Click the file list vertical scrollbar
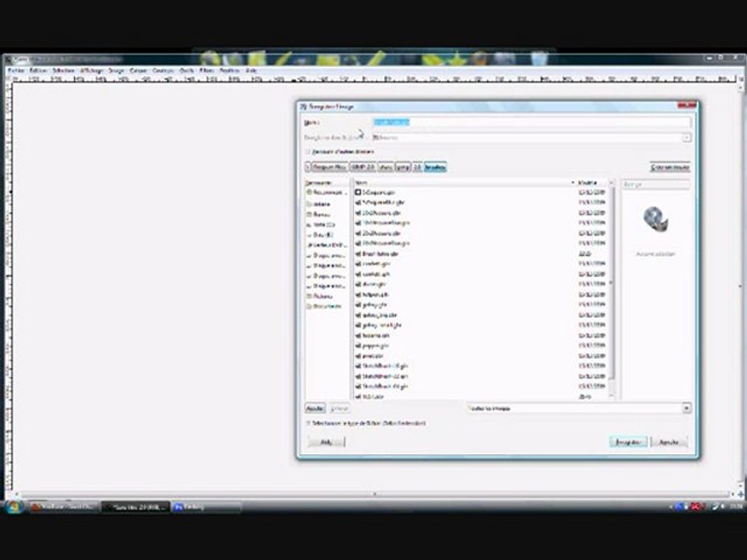747x560 pixels. click(x=612, y=283)
